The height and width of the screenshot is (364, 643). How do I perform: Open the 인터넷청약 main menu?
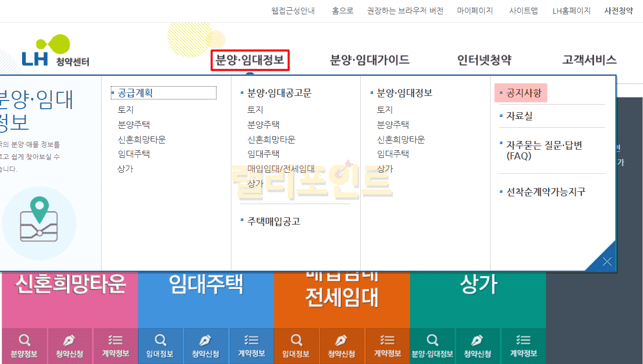(x=484, y=60)
